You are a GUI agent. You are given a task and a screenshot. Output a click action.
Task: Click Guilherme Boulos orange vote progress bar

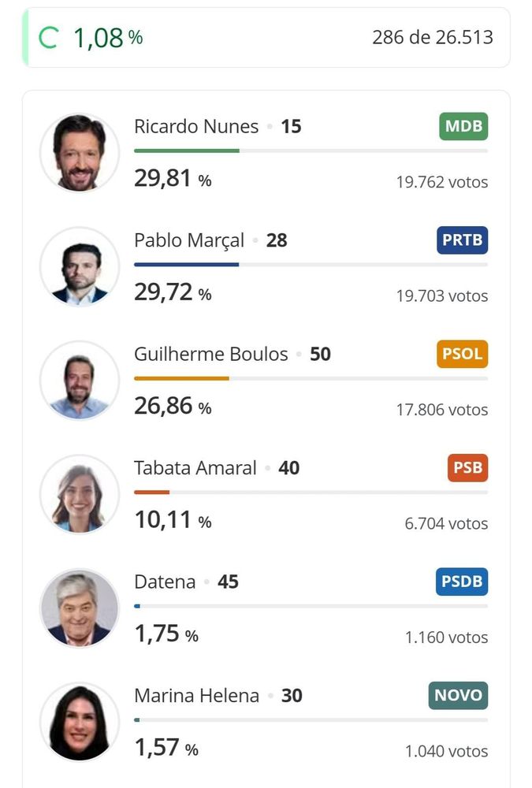click(181, 378)
